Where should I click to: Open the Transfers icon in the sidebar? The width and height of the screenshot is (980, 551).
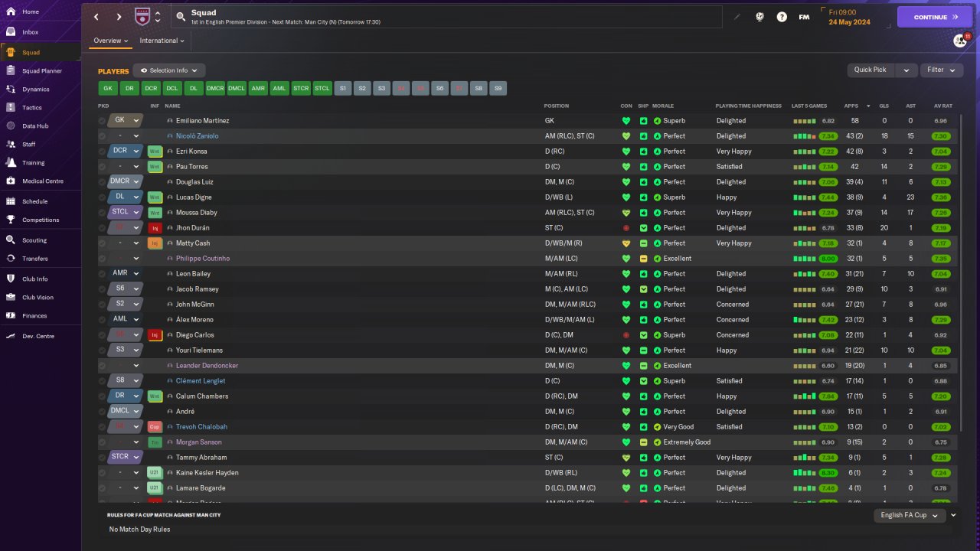11,259
